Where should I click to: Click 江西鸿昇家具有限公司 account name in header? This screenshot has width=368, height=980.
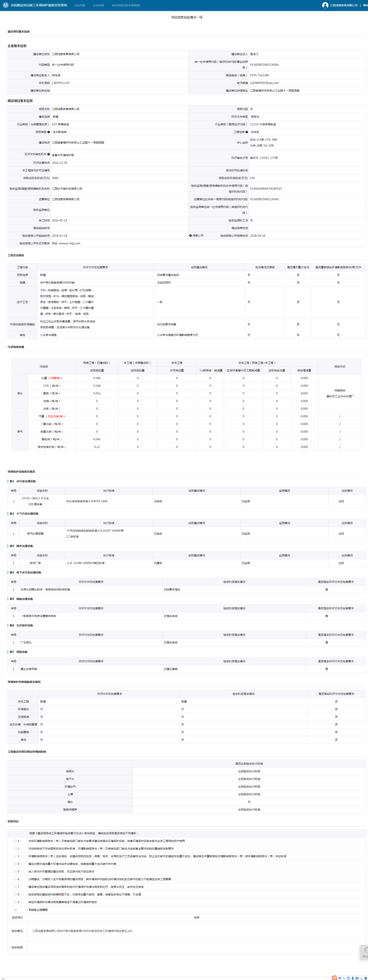[x=344, y=5]
